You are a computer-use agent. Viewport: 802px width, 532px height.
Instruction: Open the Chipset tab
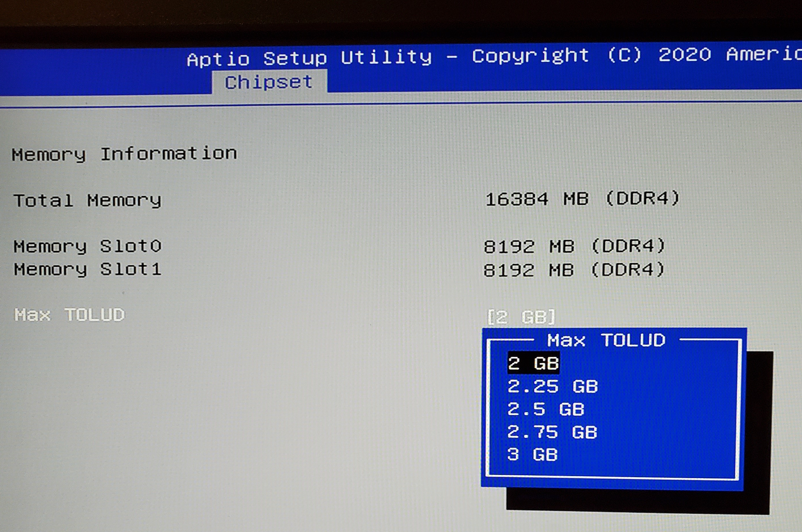pos(269,82)
